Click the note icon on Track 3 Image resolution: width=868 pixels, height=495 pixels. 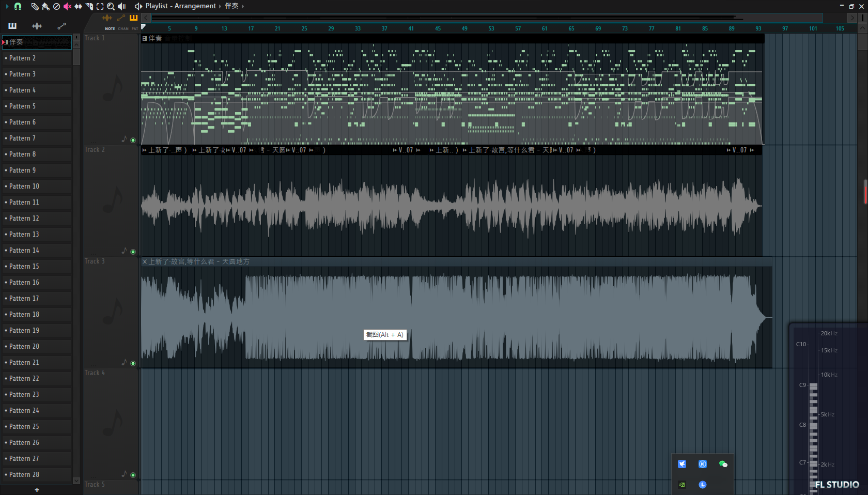124,362
